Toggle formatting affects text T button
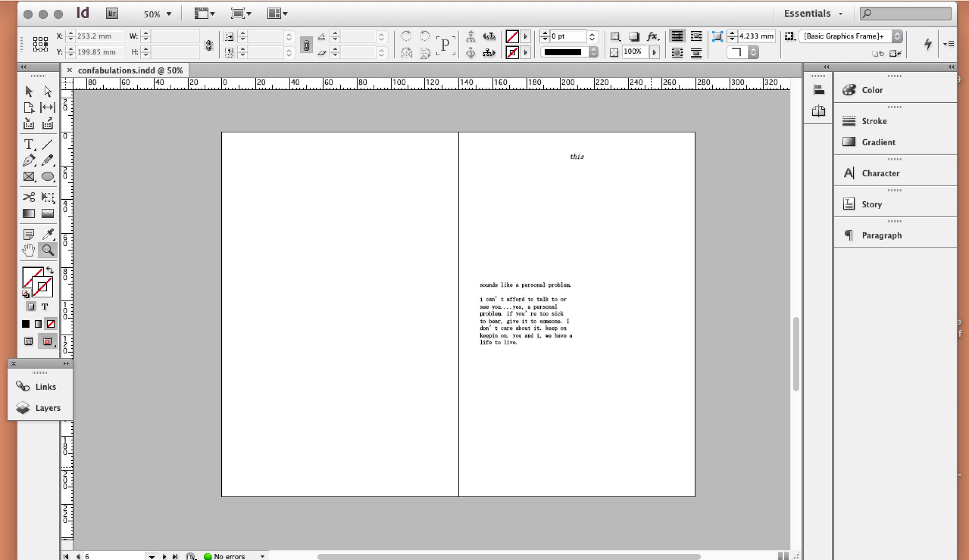The height and width of the screenshot is (560, 969). point(45,307)
